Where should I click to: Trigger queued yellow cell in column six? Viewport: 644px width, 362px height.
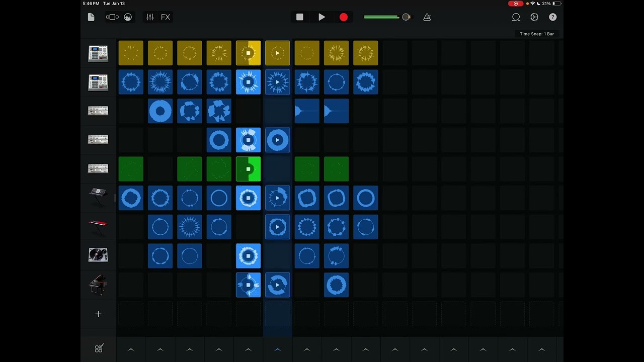pos(278,53)
